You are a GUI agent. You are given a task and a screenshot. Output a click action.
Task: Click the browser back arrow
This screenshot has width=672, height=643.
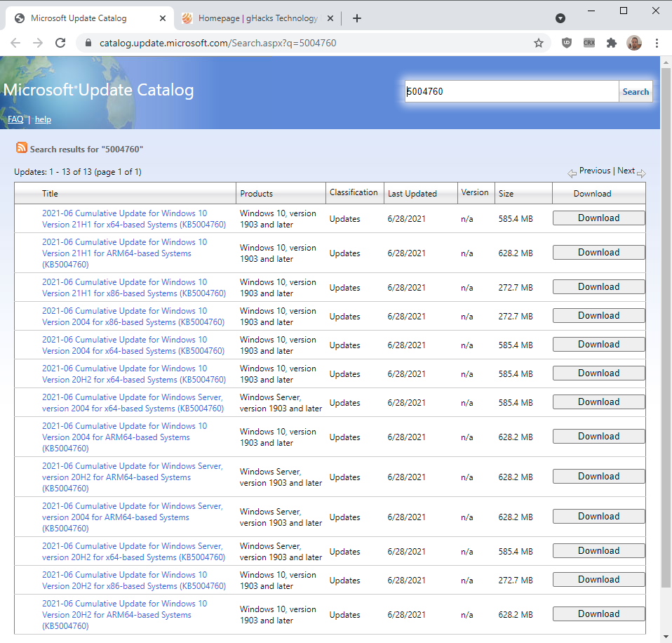click(x=15, y=43)
